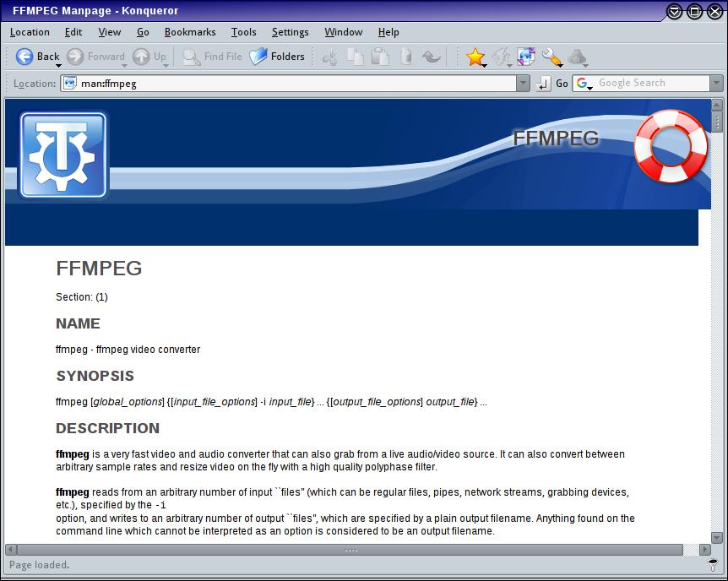The width and height of the screenshot is (728, 581).
Task: Click the italic 'output_file_options' text
Action: coord(377,402)
